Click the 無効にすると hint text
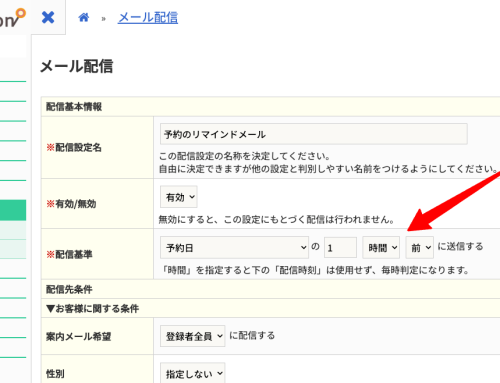 tap(277, 219)
